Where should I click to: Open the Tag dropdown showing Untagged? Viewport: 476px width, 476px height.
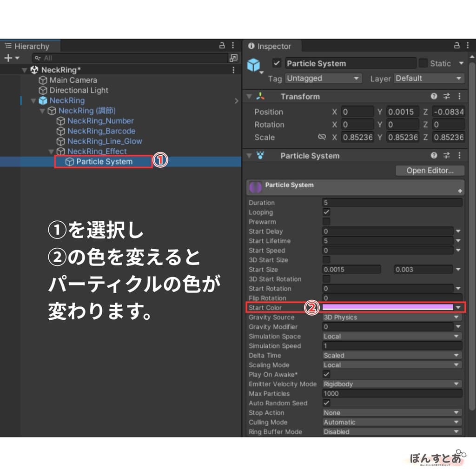pos(324,78)
